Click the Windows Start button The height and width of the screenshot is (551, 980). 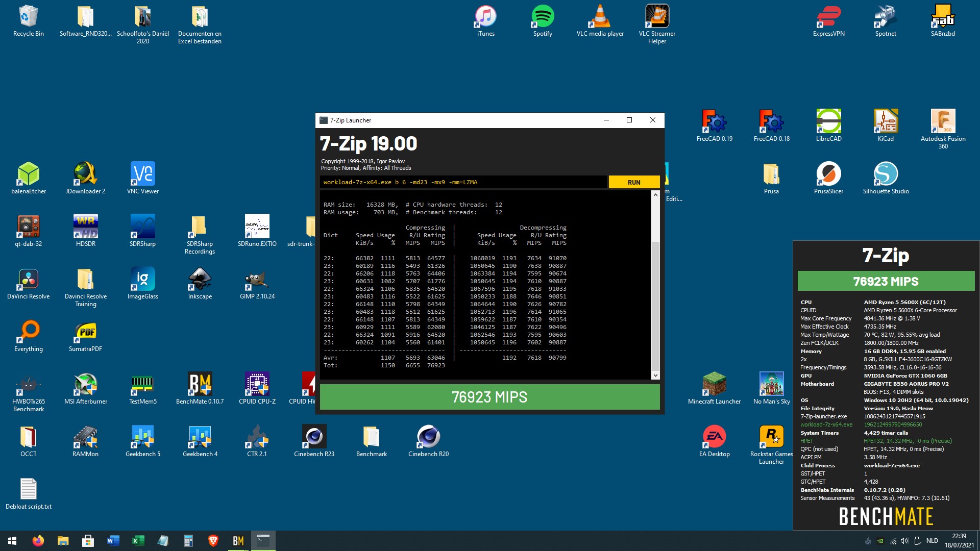pos(12,541)
